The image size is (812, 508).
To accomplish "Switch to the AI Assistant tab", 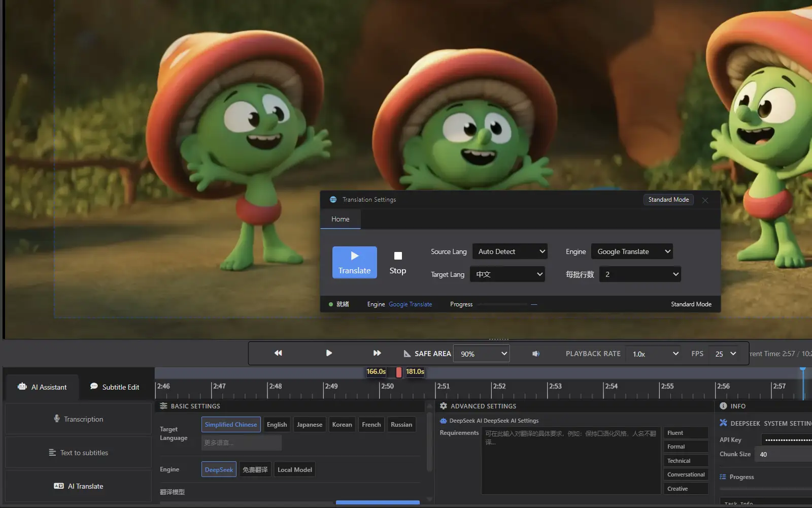I will (42, 387).
